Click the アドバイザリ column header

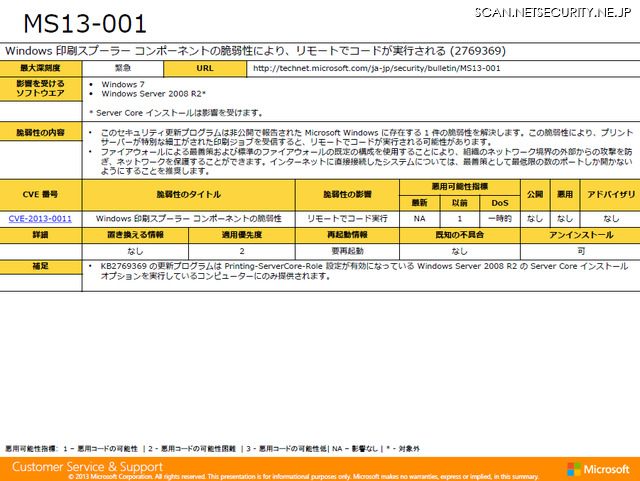pos(611,194)
